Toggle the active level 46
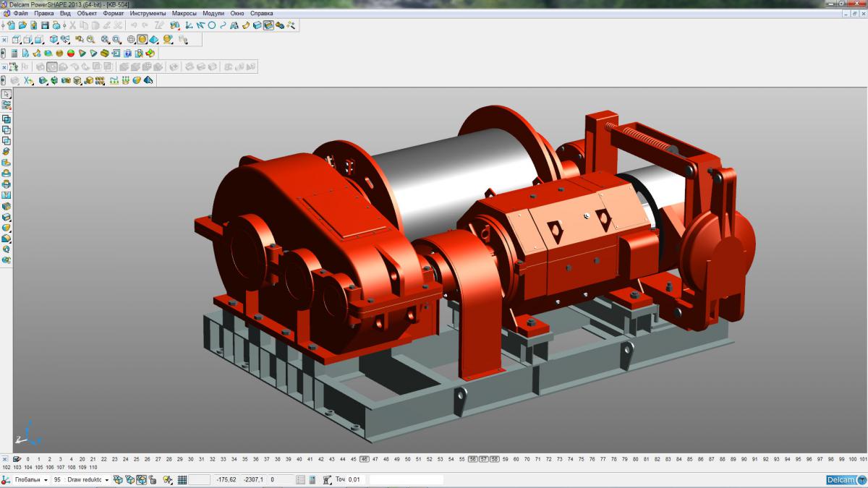The width and height of the screenshot is (868, 488). click(365, 458)
